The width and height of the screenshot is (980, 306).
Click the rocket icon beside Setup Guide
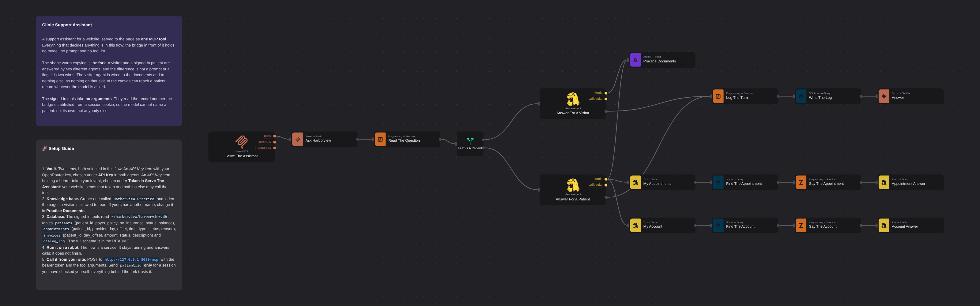click(44, 149)
